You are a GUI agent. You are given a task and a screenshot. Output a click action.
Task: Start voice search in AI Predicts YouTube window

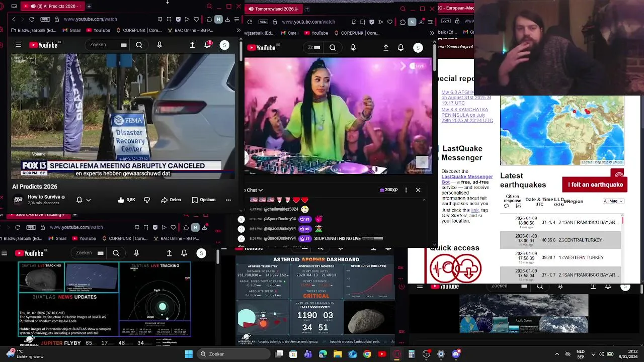(x=159, y=45)
